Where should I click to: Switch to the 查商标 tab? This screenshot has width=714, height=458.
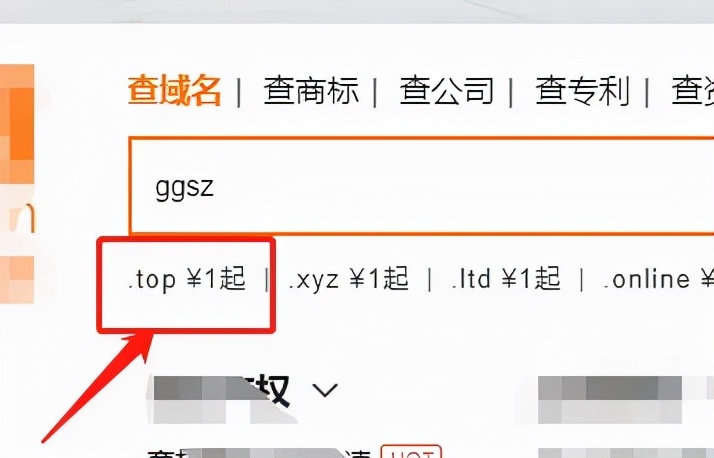point(311,90)
